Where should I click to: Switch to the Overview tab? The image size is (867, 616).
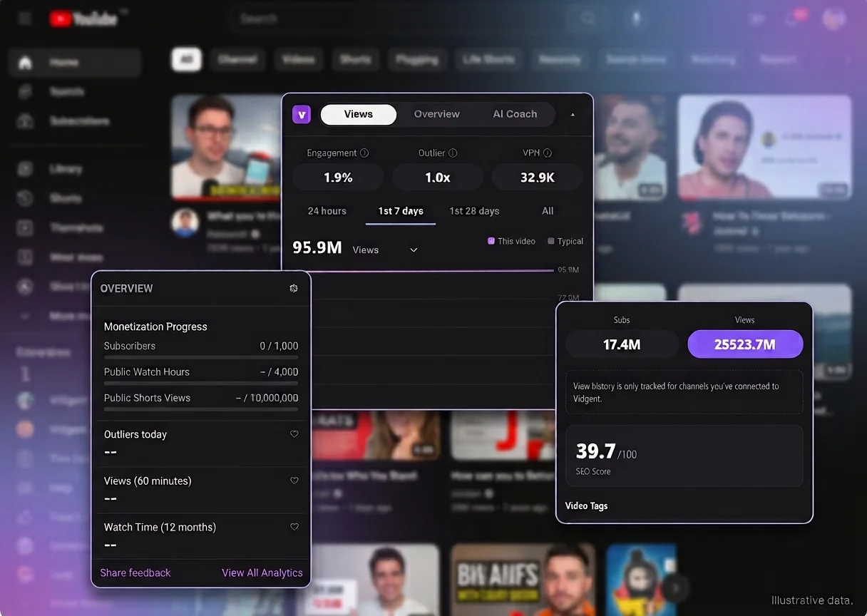437,114
